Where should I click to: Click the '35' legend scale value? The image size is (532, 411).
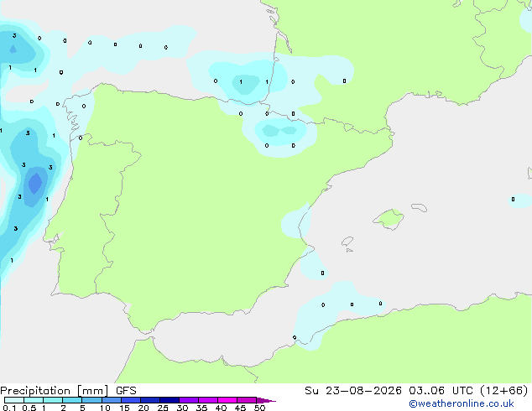(x=201, y=408)
